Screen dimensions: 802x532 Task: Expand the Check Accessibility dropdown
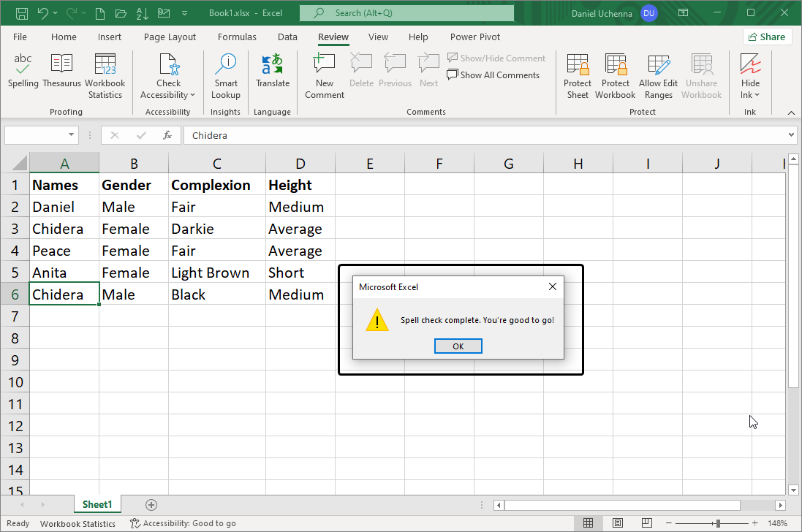168,95
